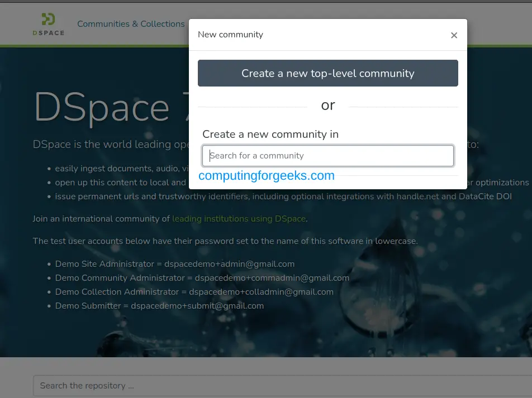Viewport: 532px width, 398px height.
Task: Select the New community dialog title
Action: click(x=230, y=35)
